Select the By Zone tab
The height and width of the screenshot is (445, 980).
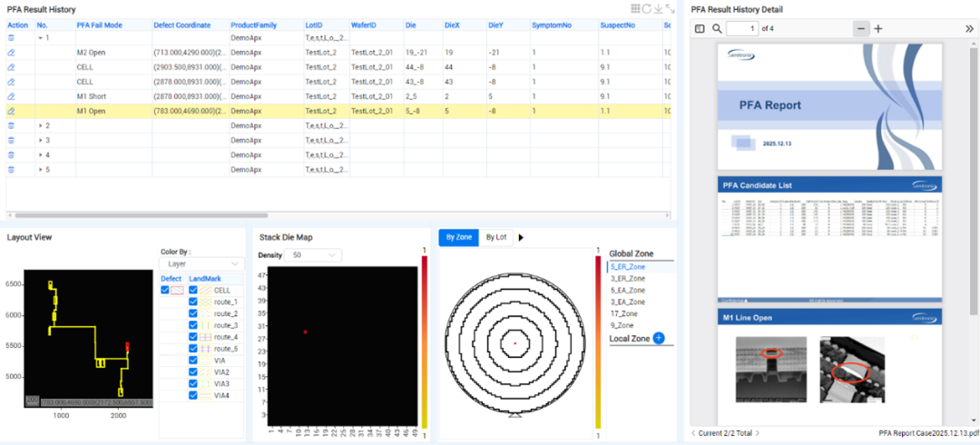click(x=458, y=237)
